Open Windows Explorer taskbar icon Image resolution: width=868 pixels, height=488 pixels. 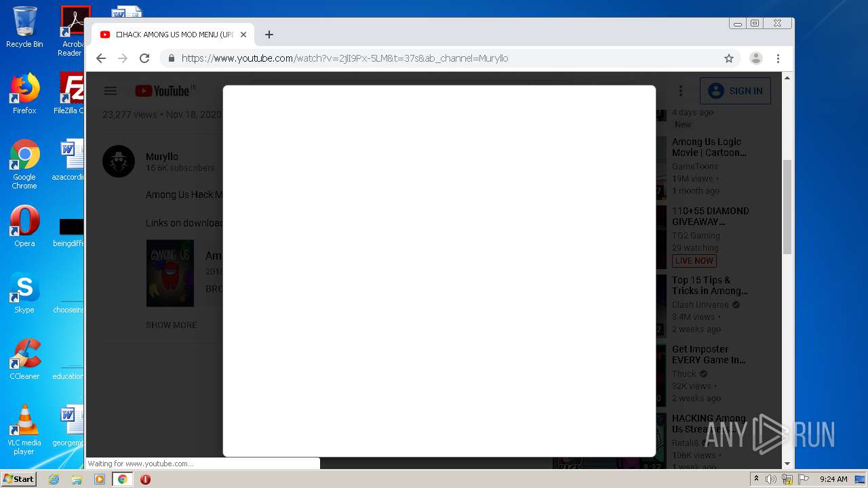pos(77,479)
